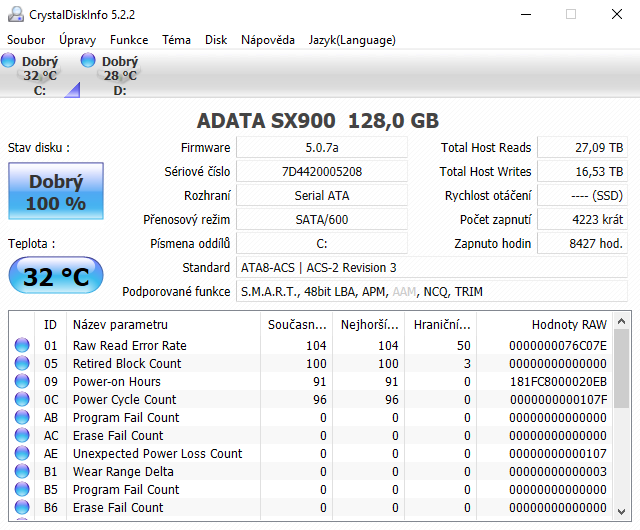This screenshot has height=530, width=640.
Task: Click the SMART list scrollbar thumb
Action: [x=622, y=368]
